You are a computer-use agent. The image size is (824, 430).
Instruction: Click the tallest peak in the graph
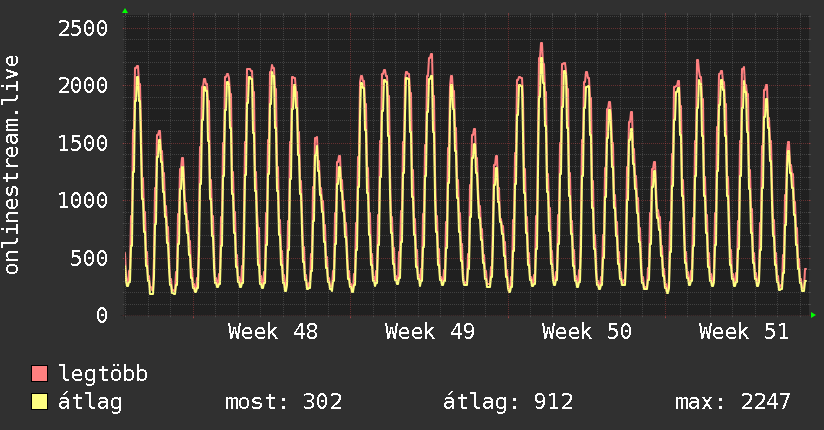coord(541,45)
